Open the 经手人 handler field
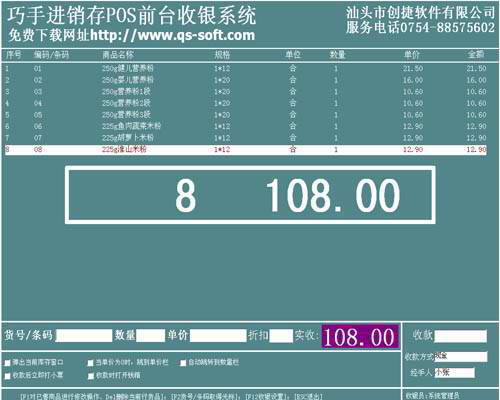The height and width of the screenshot is (400, 500). pyautogui.click(x=454, y=372)
